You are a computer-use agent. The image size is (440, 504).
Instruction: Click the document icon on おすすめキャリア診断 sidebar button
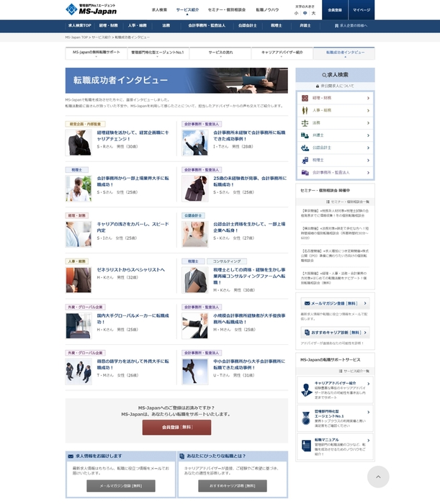[307, 333]
